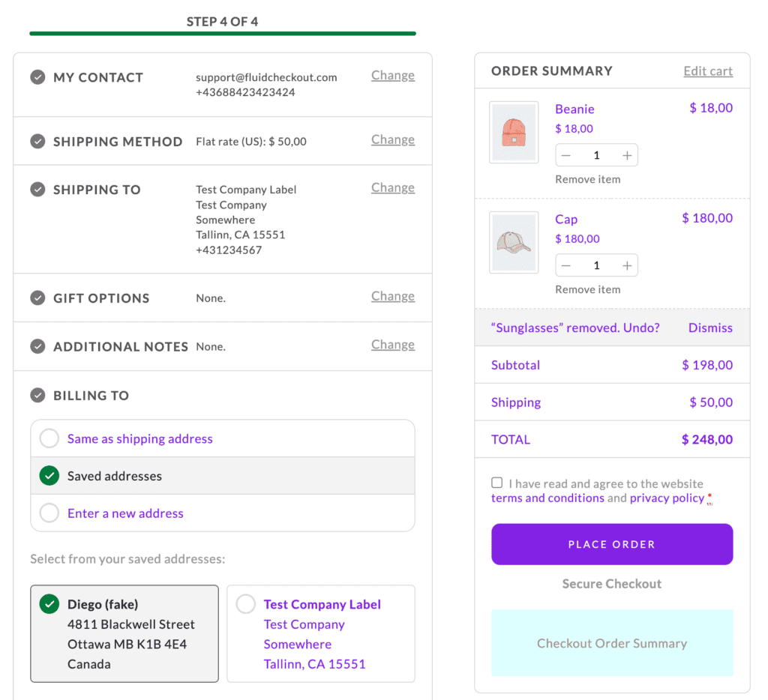The width and height of the screenshot is (768, 700).
Task: Decrease Beanie quantity with minus icon
Action: pos(566,156)
